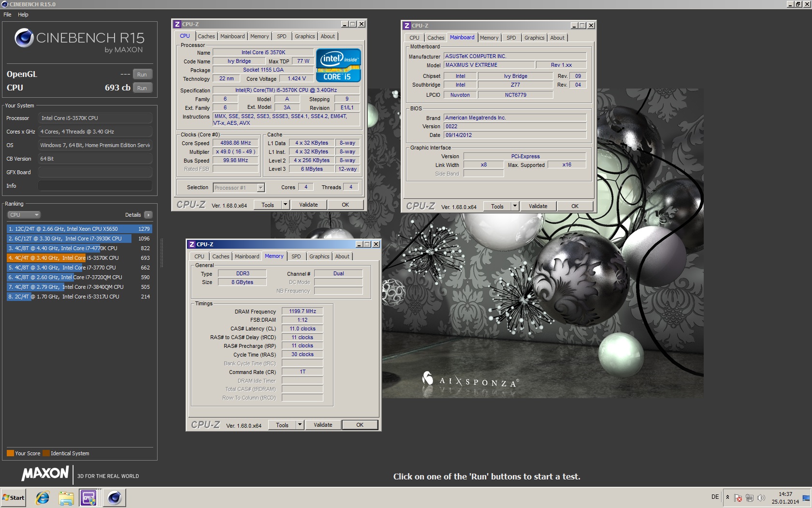Click Your Score orange legend swatch
This screenshot has height=508, width=812.
[10, 453]
